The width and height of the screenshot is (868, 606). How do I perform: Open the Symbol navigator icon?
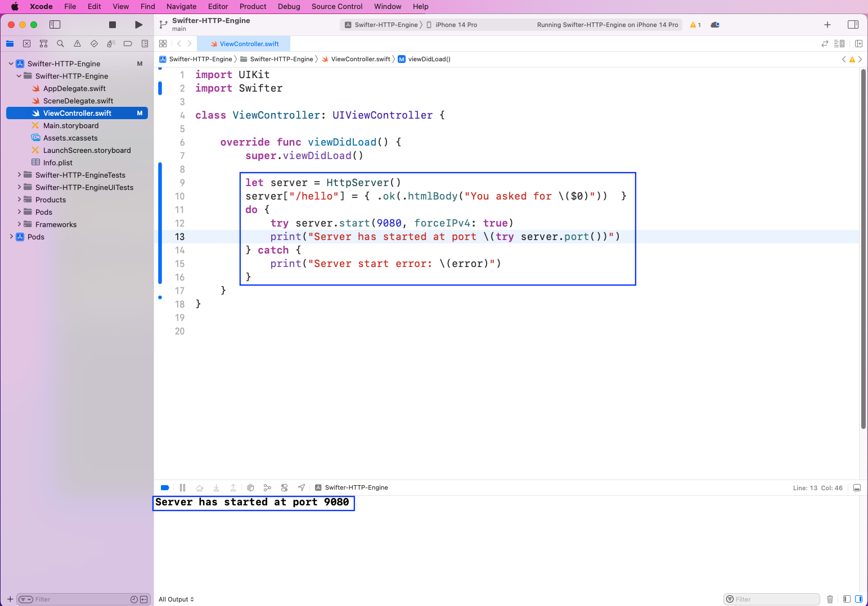coord(43,44)
